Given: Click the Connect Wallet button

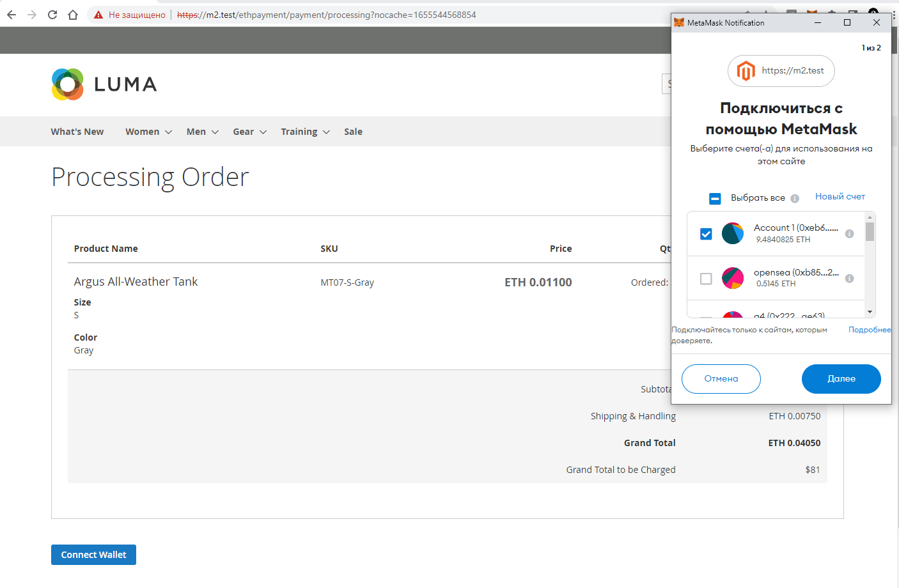Looking at the screenshot, I should [x=93, y=555].
